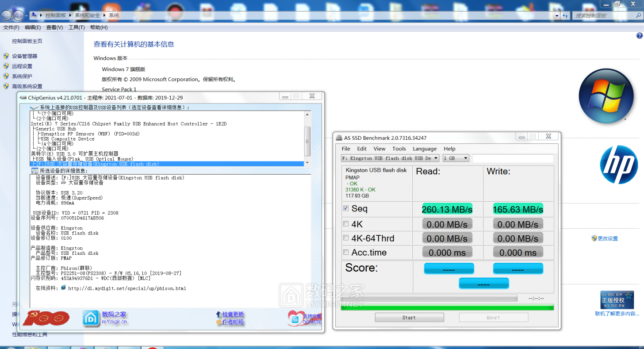Select the Kingston USB flash disk row in device list
The width and height of the screenshot is (644, 349).
click(167, 164)
